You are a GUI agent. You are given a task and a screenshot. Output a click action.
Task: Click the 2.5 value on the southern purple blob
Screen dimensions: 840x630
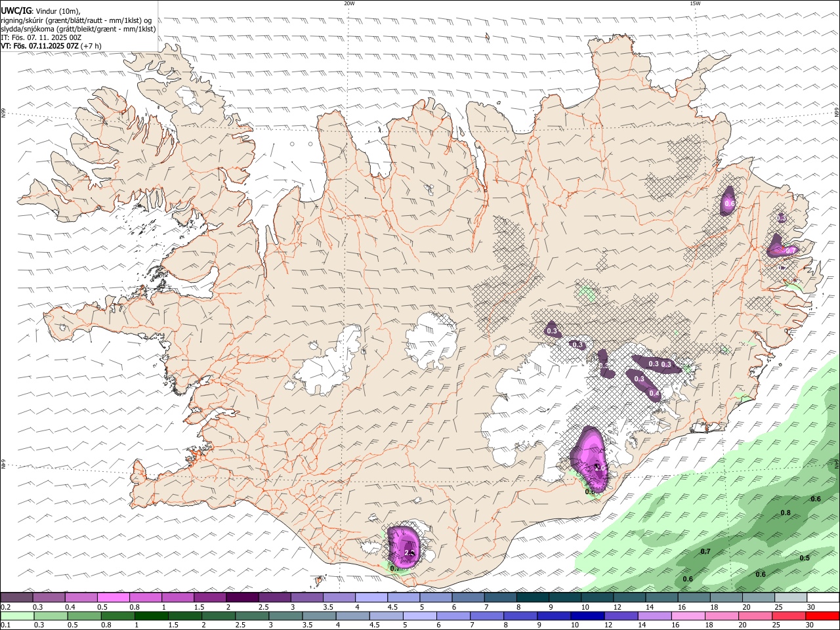(x=409, y=553)
